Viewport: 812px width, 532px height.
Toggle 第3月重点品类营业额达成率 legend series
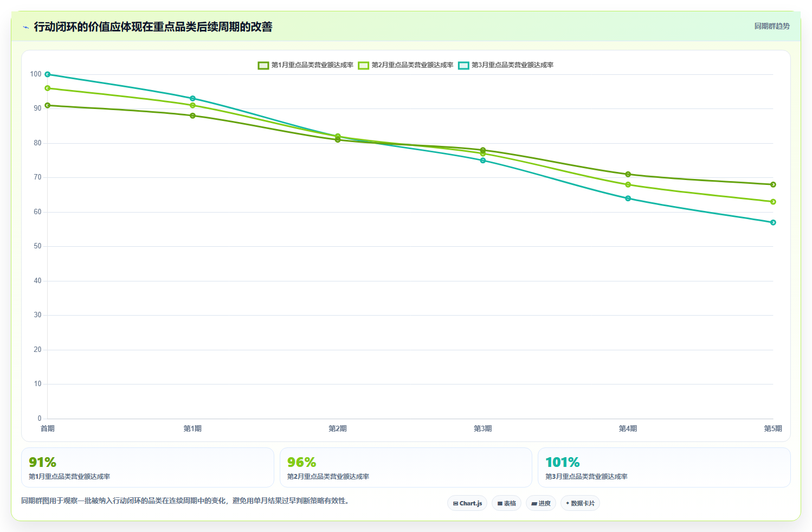[x=506, y=65]
